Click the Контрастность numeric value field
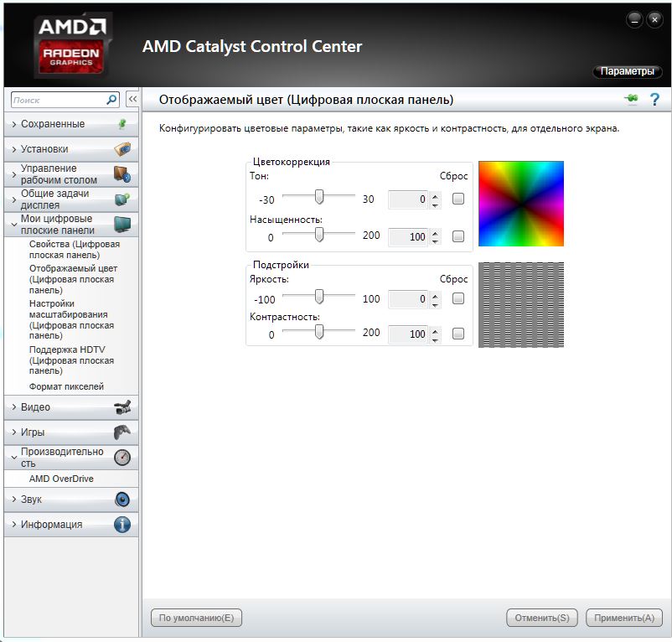672x642 pixels. pyautogui.click(x=409, y=334)
